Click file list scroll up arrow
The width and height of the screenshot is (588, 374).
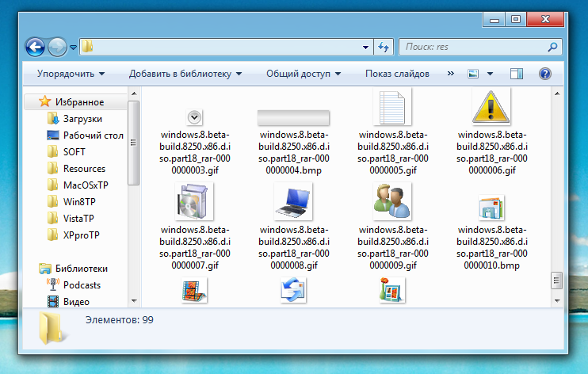click(557, 93)
